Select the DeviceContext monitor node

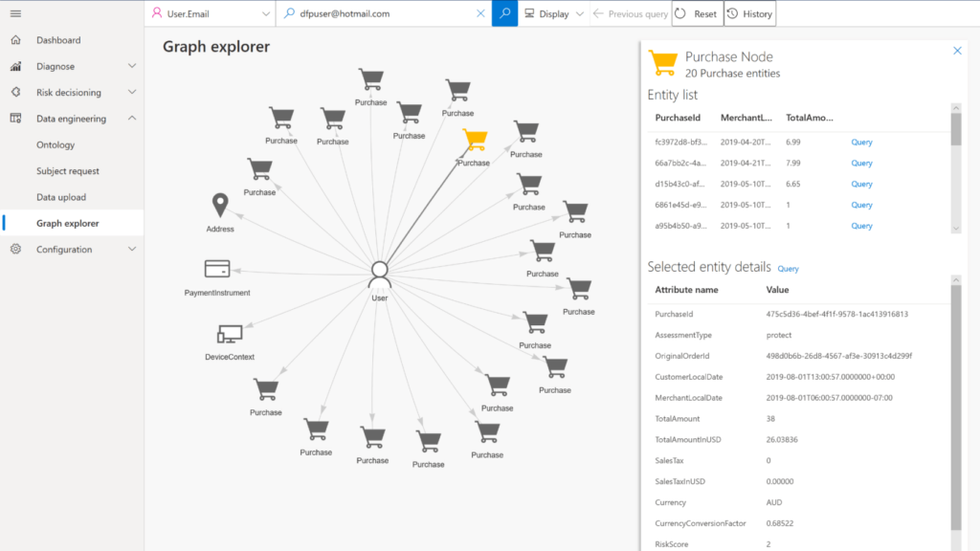pyautogui.click(x=230, y=334)
